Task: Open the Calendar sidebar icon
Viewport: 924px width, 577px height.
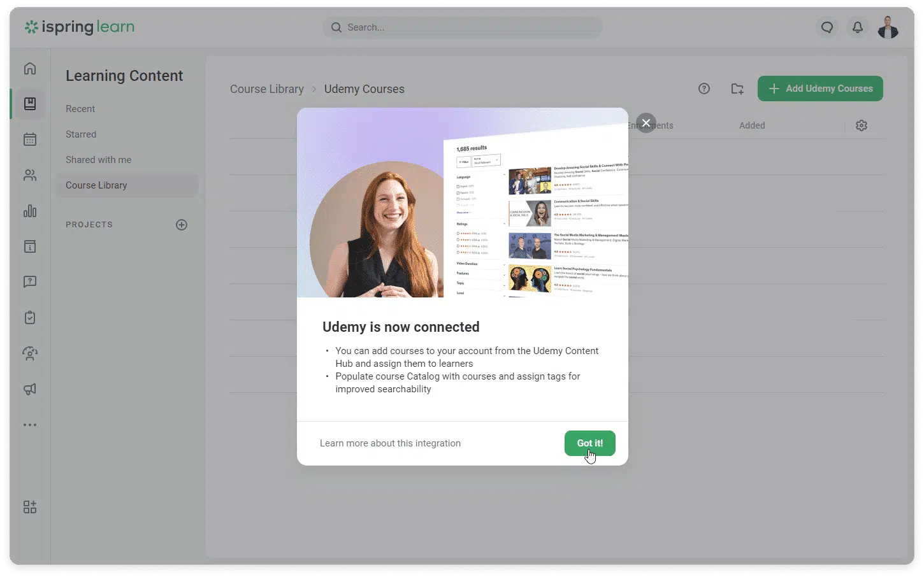Action: 30,139
